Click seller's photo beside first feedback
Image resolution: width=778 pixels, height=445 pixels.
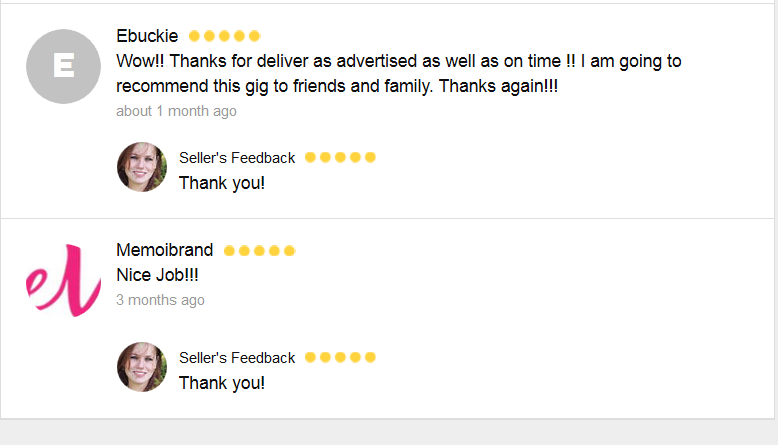click(142, 167)
